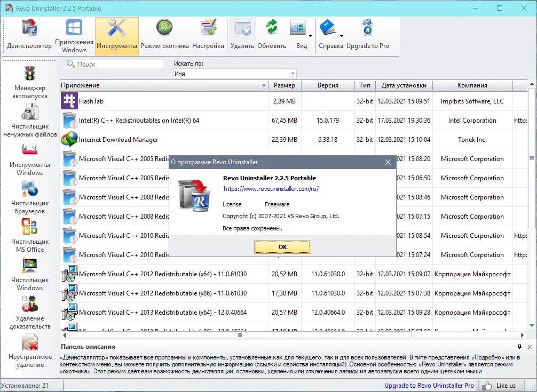Viewport: 537px width, 392px height.
Task: Click the 6.38.18 version cell
Action: click(x=328, y=140)
